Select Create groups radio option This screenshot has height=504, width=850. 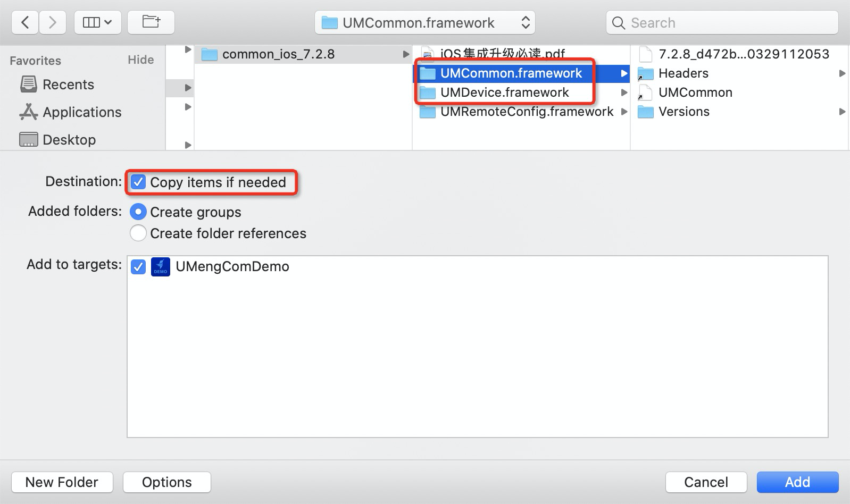click(x=138, y=212)
